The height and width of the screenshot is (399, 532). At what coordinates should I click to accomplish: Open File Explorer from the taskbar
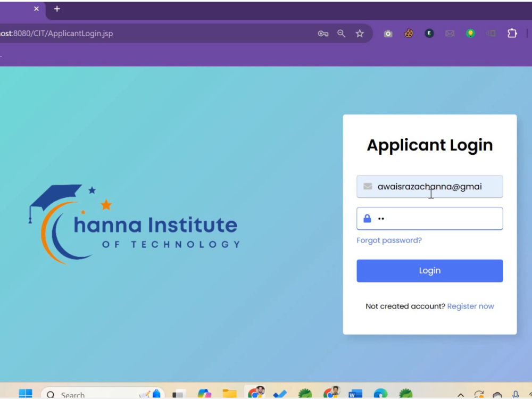230,394
